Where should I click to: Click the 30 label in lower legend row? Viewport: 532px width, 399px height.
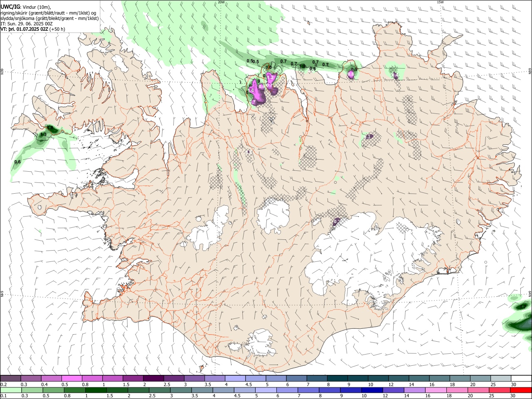point(513,396)
